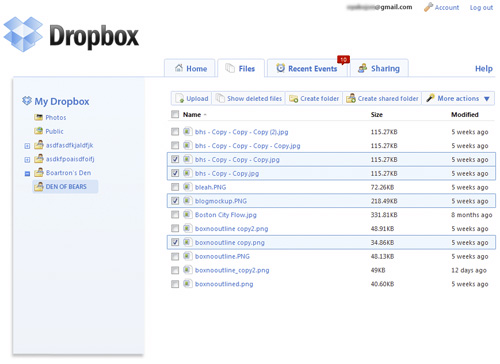Check the box for Boston City Flow.jpg
Screen dimensions: 500x364
[x=175, y=215]
